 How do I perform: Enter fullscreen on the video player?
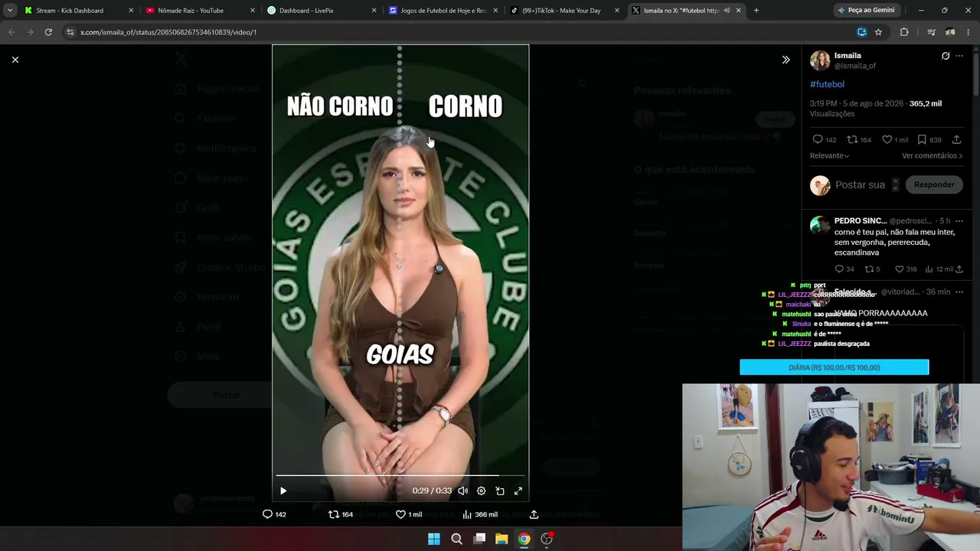[x=518, y=491]
